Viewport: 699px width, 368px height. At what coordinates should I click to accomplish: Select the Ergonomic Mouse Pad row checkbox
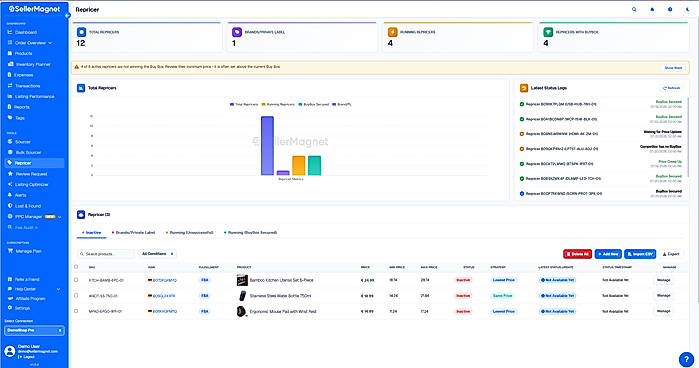pyautogui.click(x=76, y=311)
